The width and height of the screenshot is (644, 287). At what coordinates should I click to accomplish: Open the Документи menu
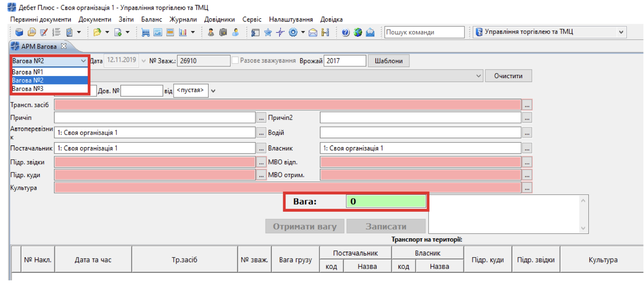coord(95,19)
